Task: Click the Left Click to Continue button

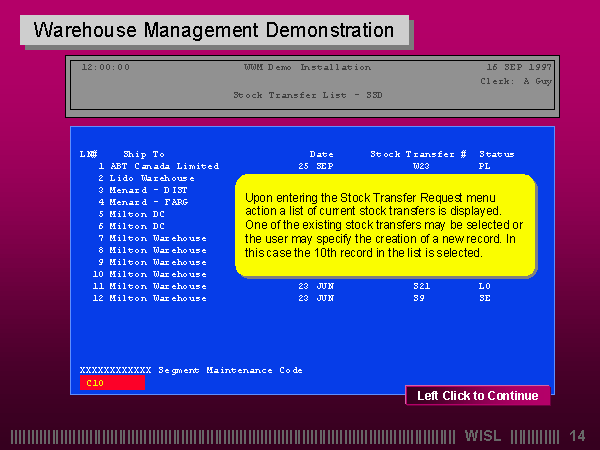Action: tap(477, 396)
